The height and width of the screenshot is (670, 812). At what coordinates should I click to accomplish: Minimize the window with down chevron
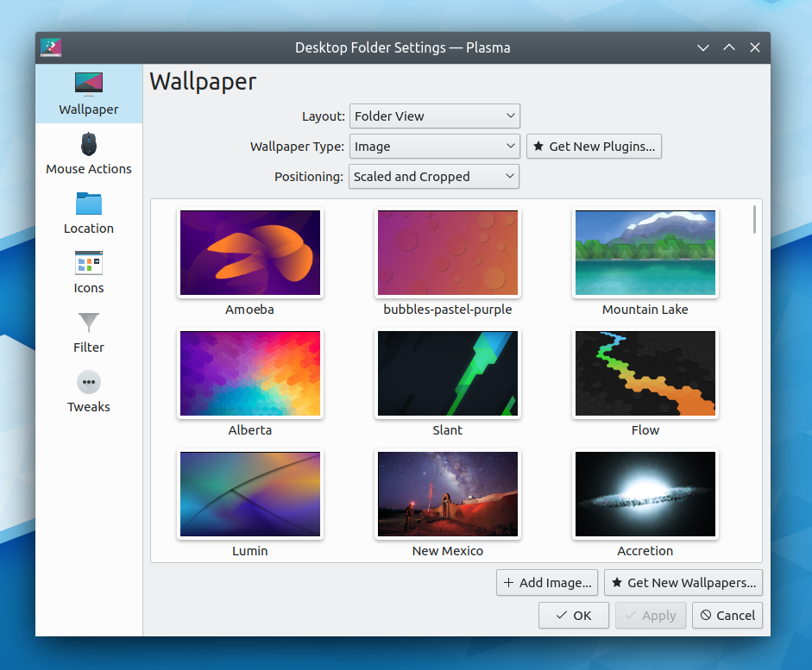pos(702,47)
